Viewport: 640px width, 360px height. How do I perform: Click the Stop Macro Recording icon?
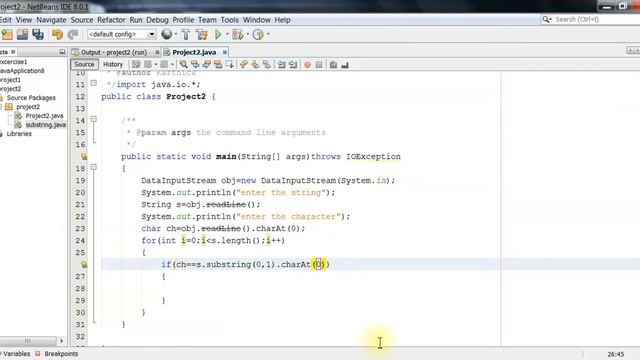[x=319, y=64]
